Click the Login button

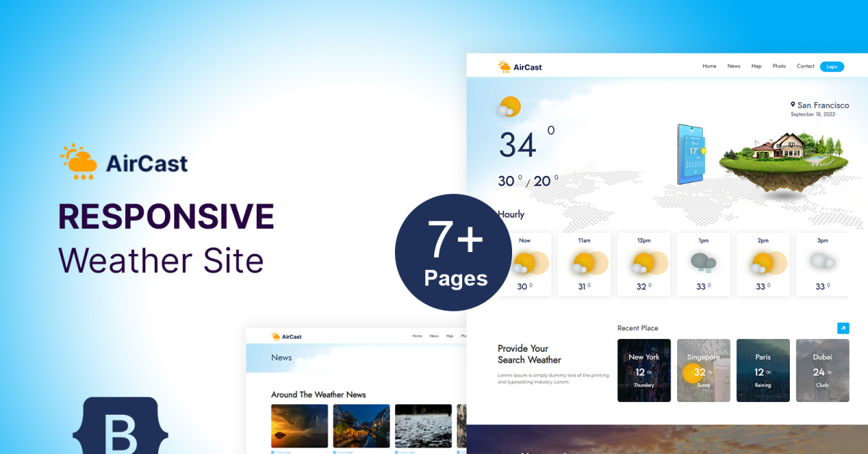pyautogui.click(x=832, y=66)
